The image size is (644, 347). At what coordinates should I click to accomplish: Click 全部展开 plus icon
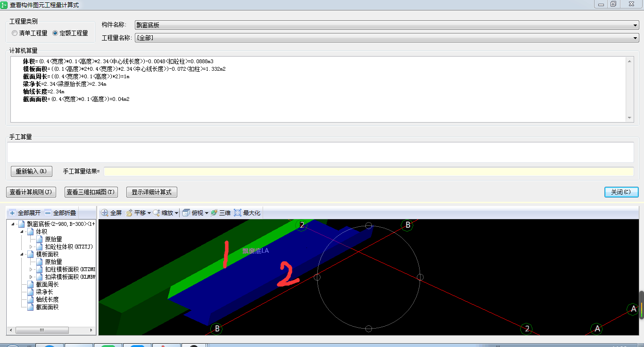point(12,213)
